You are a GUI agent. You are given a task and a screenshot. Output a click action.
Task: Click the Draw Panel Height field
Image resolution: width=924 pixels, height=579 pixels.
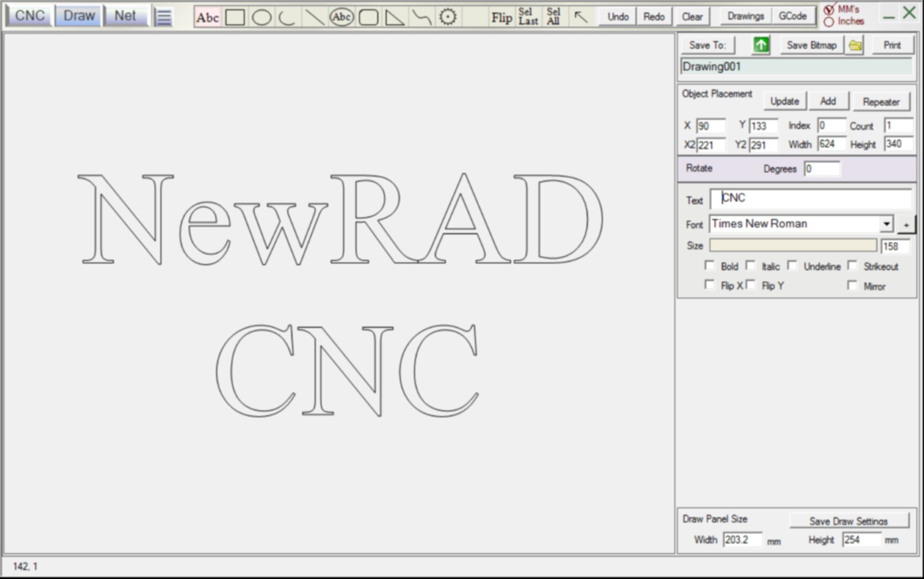click(x=861, y=540)
